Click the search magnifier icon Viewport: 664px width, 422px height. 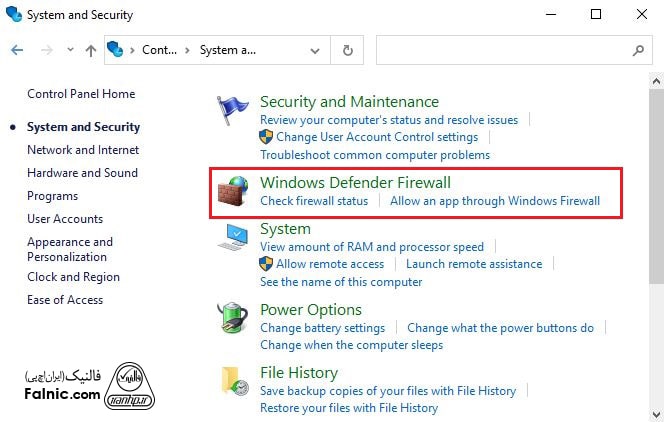click(639, 50)
